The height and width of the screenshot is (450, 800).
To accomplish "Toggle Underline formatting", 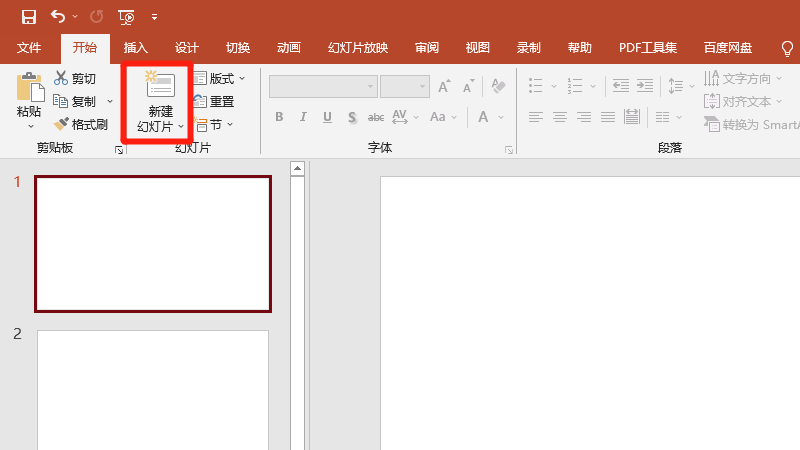I will (x=328, y=117).
